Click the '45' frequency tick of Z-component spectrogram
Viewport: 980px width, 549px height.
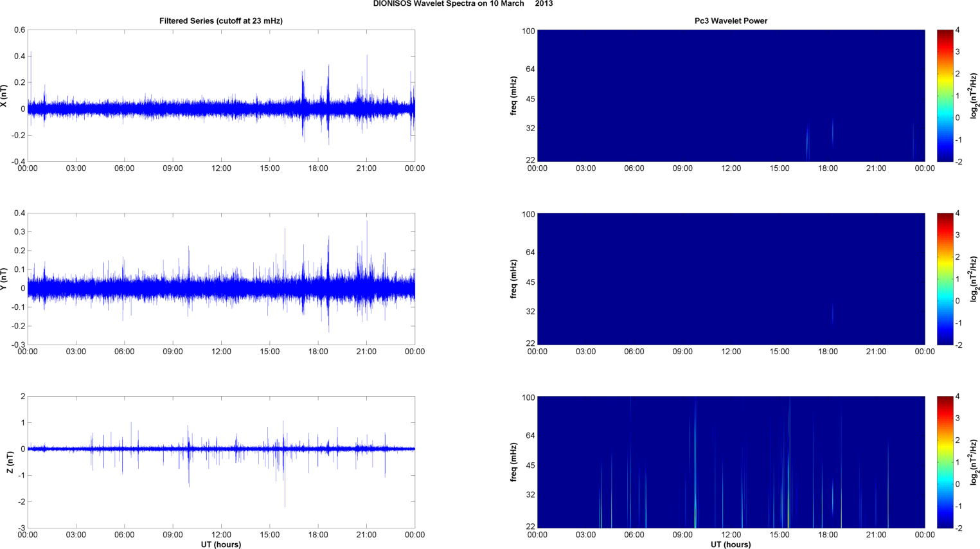pyautogui.click(x=530, y=465)
